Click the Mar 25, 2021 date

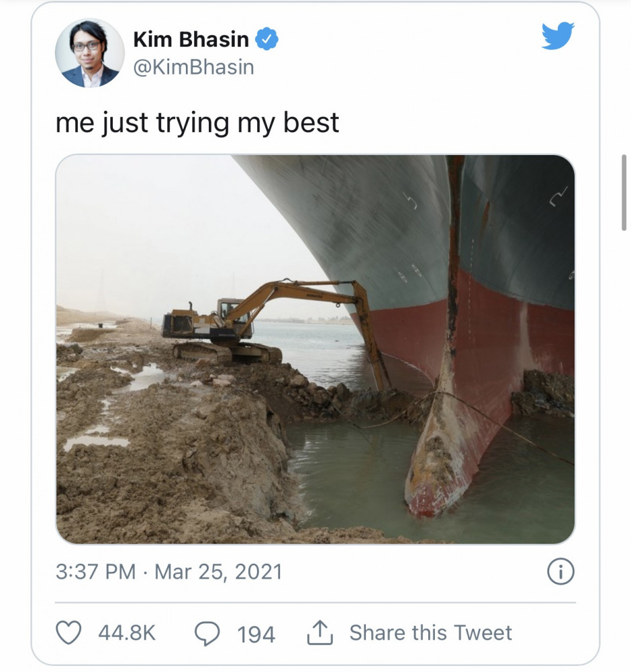[x=218, y=572]
